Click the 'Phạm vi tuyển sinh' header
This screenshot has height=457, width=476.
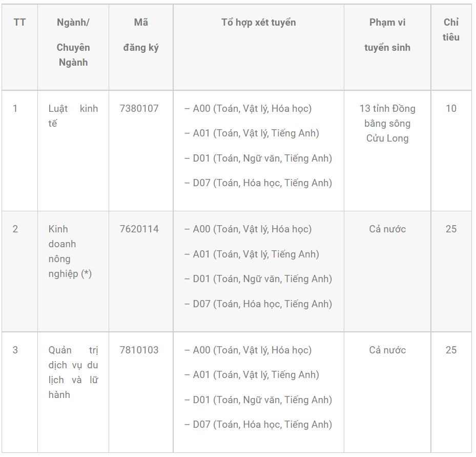pyautogui.click(x=387, y=35)
